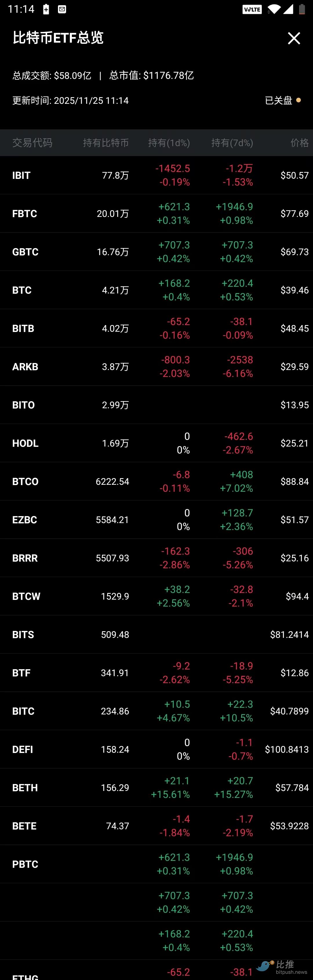The width and height of the screenshot is (313, 980).
Task: Tap the orange market-closed status dot
Action: [x=299, y=100]
